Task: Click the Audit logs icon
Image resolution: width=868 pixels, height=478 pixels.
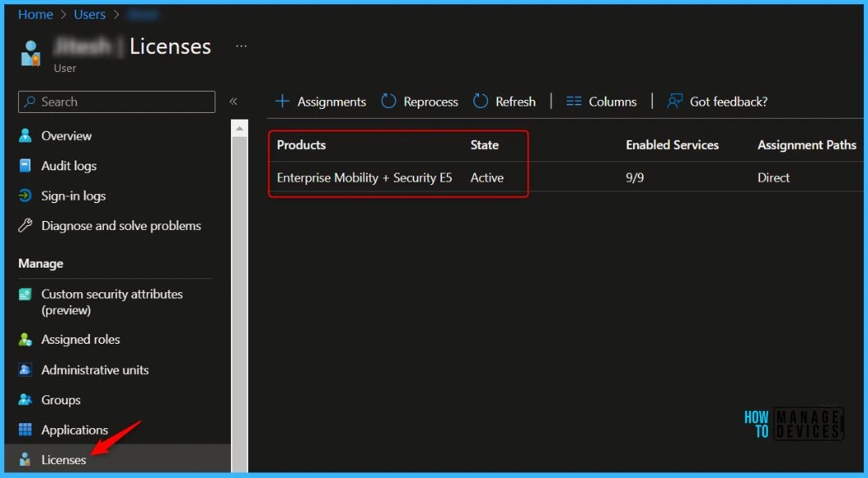Action: pos(25,165)
